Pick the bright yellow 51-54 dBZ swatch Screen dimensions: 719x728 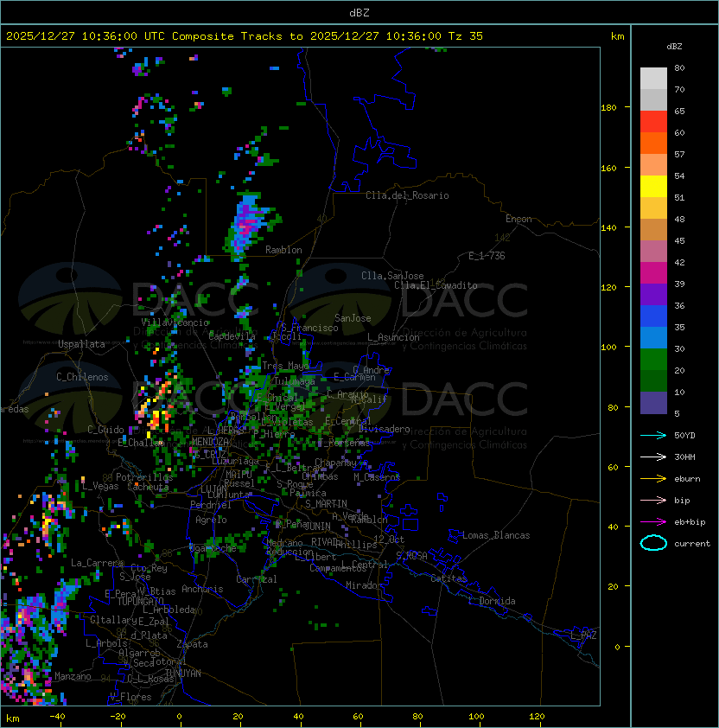tap(653, 186)
